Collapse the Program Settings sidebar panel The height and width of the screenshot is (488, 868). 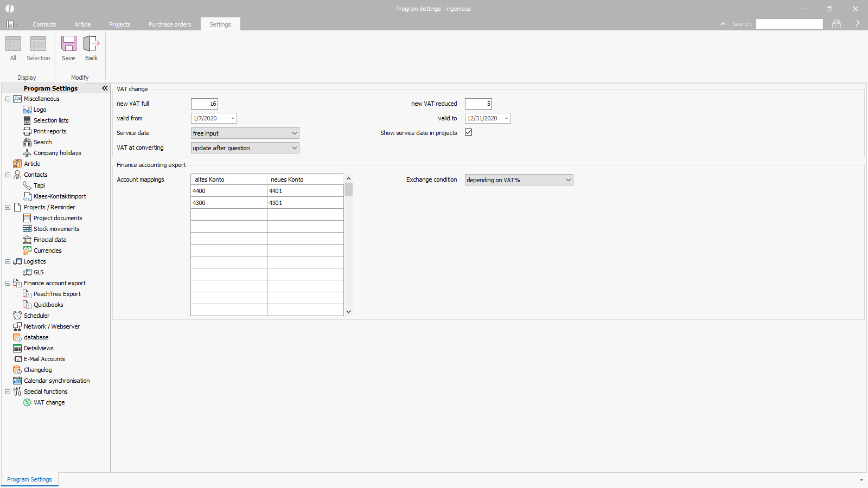(x=105, y=88)
